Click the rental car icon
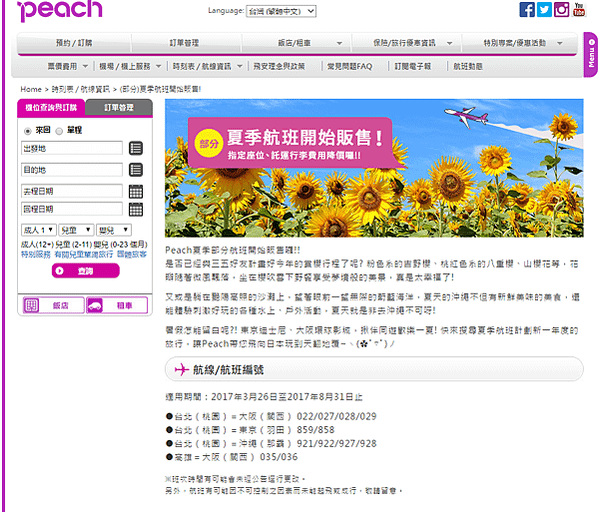The height and width of the screenshot is (512, 599). point(94,305)
